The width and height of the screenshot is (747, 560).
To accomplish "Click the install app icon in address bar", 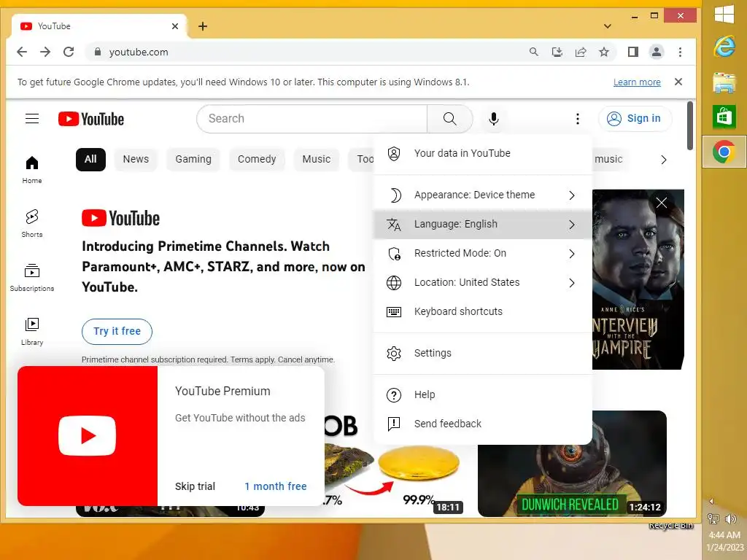I will tap(557, 52).
